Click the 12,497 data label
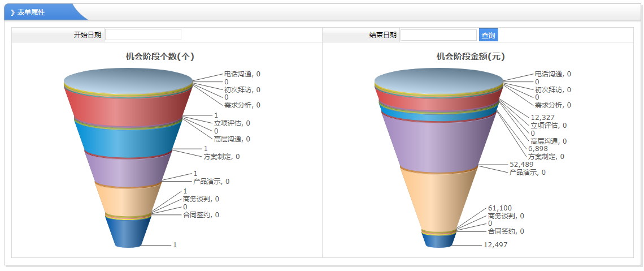Image resolution: width=644 pixels, height=271 pixels. pyautogui.click(x=495, y=245)
